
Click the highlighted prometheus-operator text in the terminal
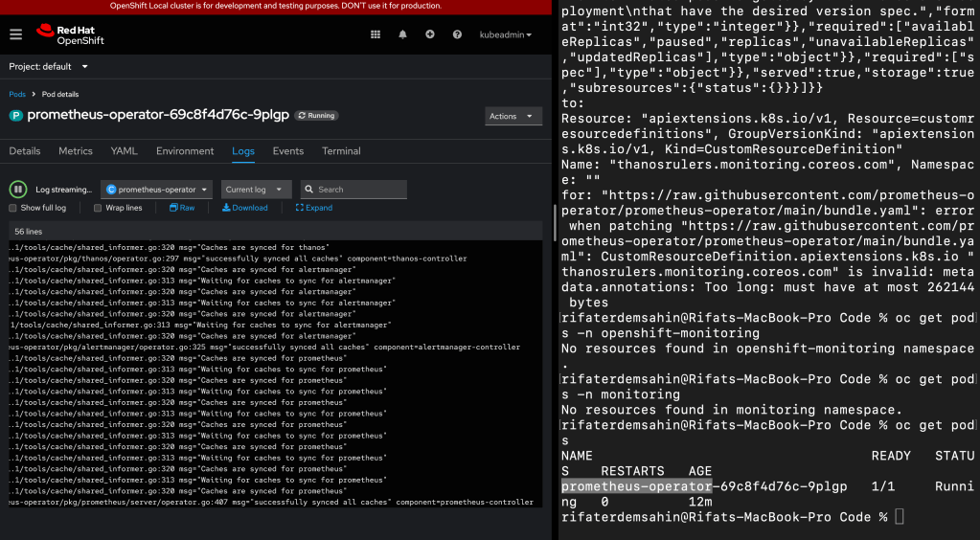coord(636,486)
